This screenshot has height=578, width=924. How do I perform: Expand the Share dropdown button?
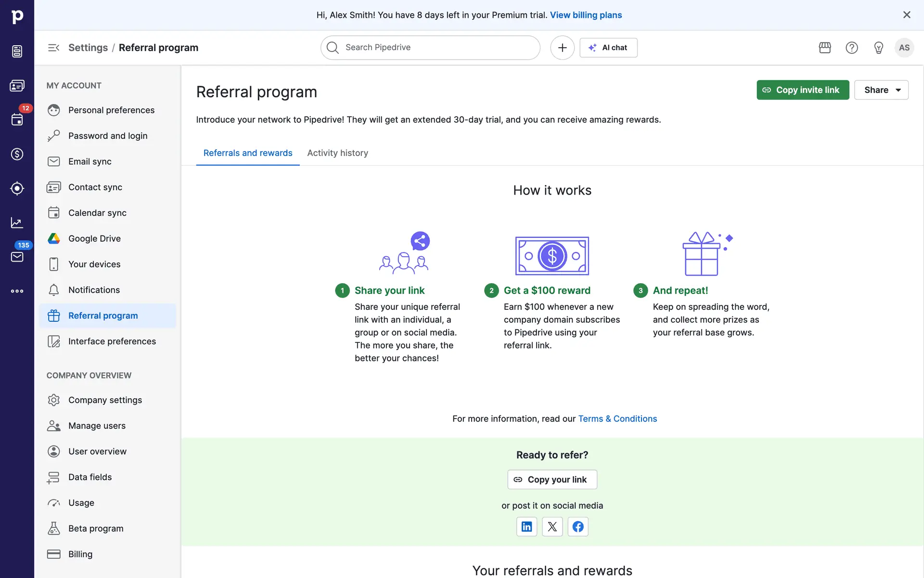(x=881, y=90)
